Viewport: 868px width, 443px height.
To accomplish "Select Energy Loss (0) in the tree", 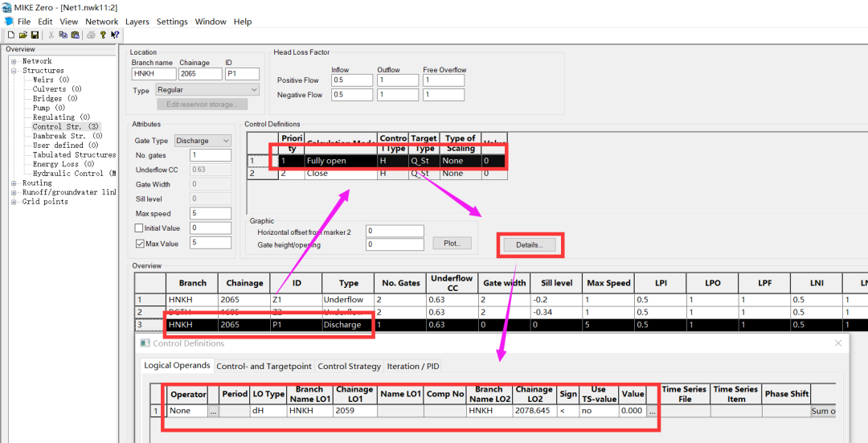I will click(63, 165).
